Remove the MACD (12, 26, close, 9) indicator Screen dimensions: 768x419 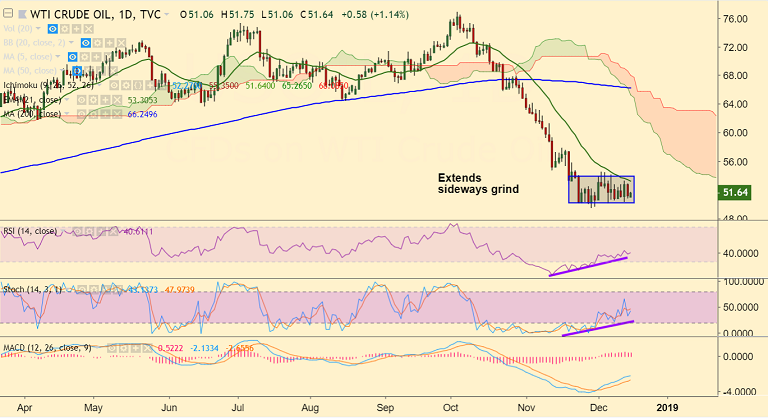click(147, 348)
